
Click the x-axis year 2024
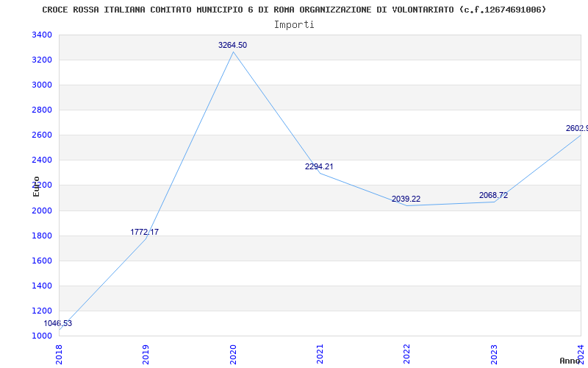(x=581, y=355)
